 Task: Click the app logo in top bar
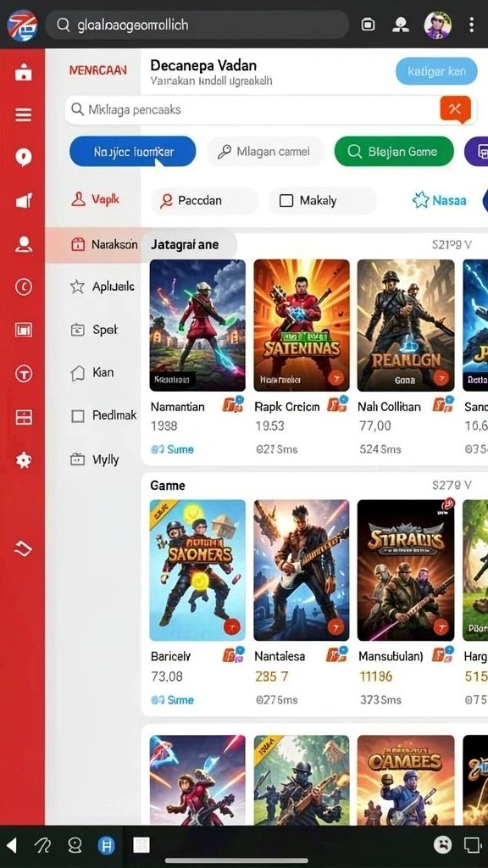click(x=22, y=25)
